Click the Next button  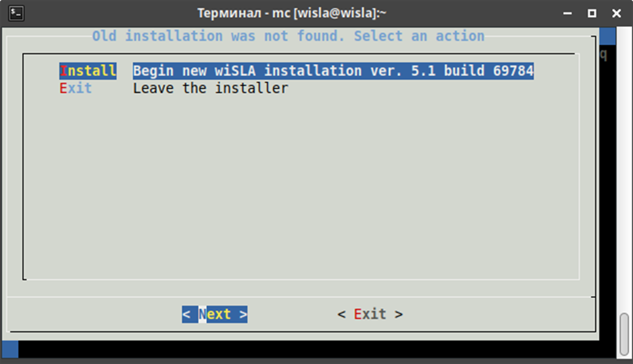pos(214,314)
